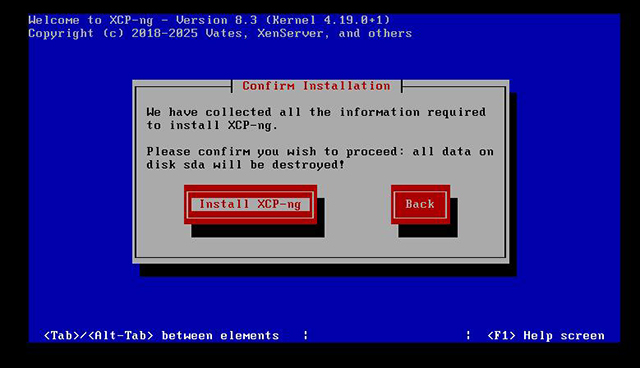Click the 'Please confirm you wish to proceed' line
The image size is (640, 368).
320,152
